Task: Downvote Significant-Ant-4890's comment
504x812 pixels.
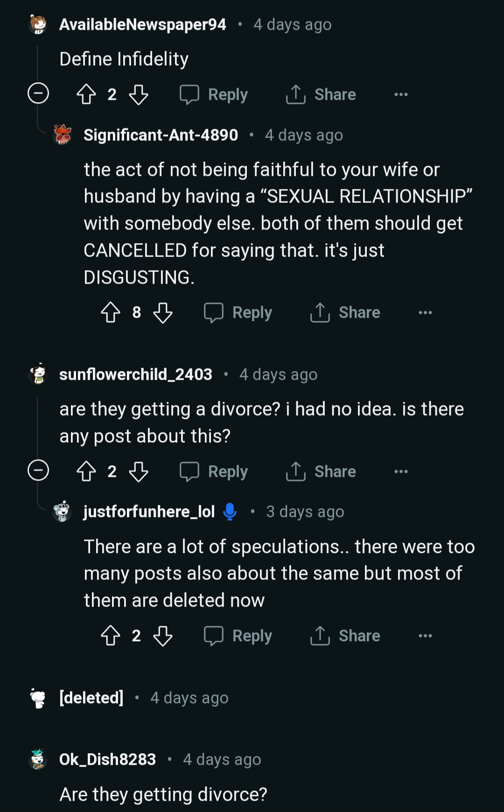Action: pyautogui.click(x=163, y=312)
